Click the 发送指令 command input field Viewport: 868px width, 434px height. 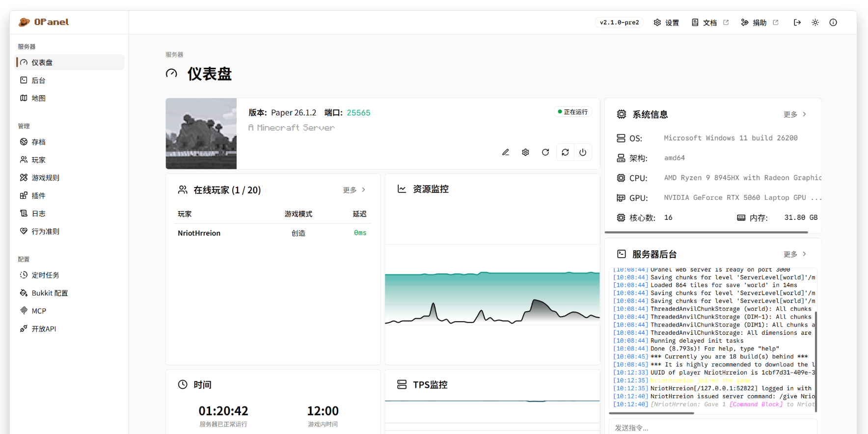(x=713, y=427)
